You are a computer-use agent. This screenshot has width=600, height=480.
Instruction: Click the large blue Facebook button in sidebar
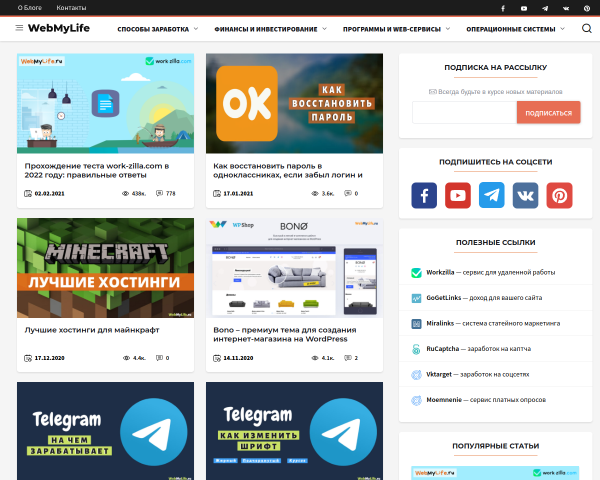[x=424, y=195]
